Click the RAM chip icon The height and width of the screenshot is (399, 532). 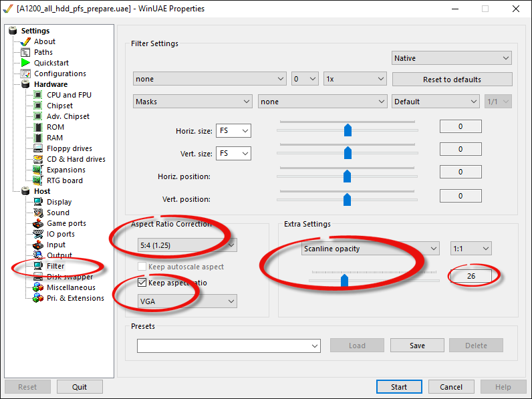[x=38, y=138]
